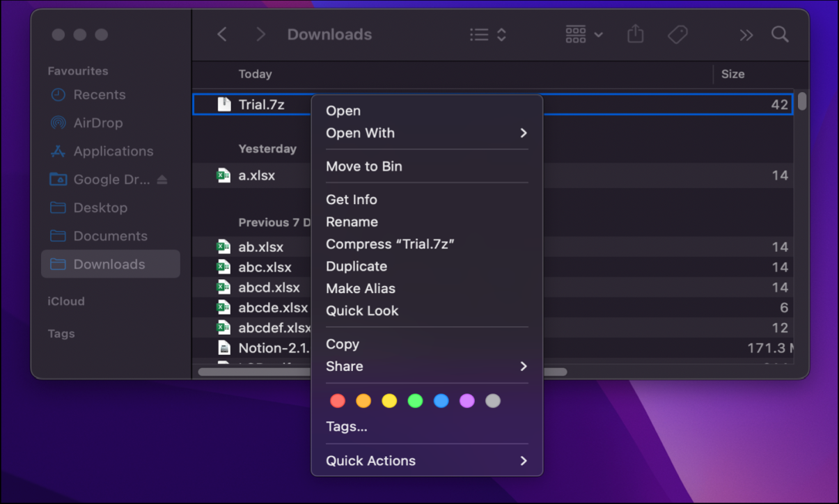The width and height of the screenshot is (839, 504).
Task: Open AirDrop from the sidebar
Action: click(97, 123)
